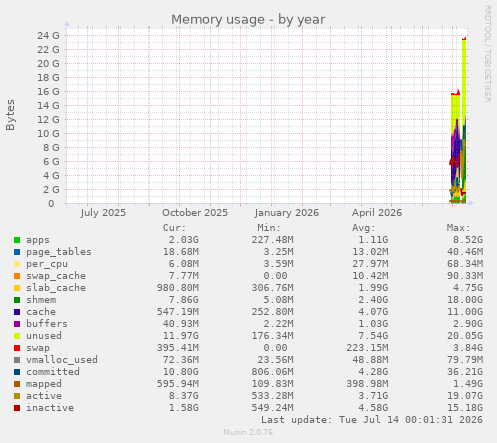The width and height of the screenshot is (497, 443).
Task: Click the 'Cur:' column header
Action: (174, 228)
